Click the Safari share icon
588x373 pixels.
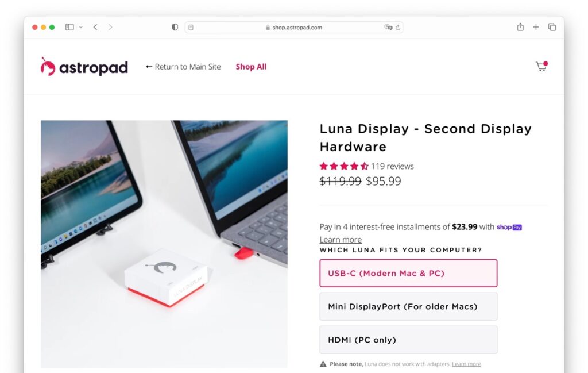[x=520, y=26]
